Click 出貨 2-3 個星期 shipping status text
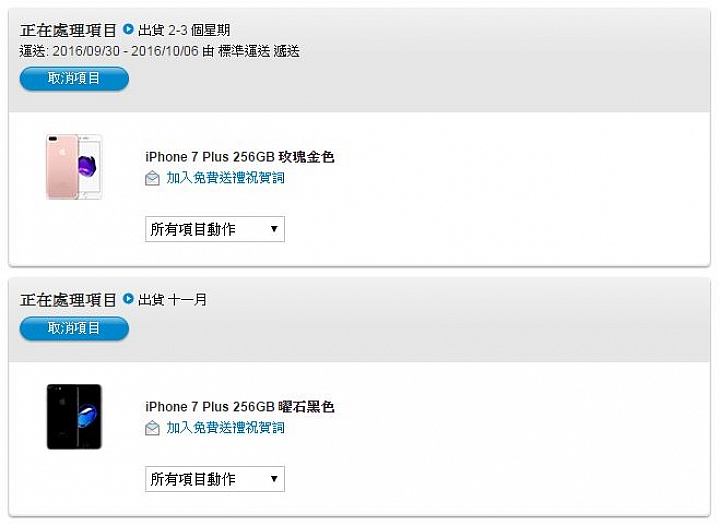The width and height of the screenshot is (720, 526). 184,30
